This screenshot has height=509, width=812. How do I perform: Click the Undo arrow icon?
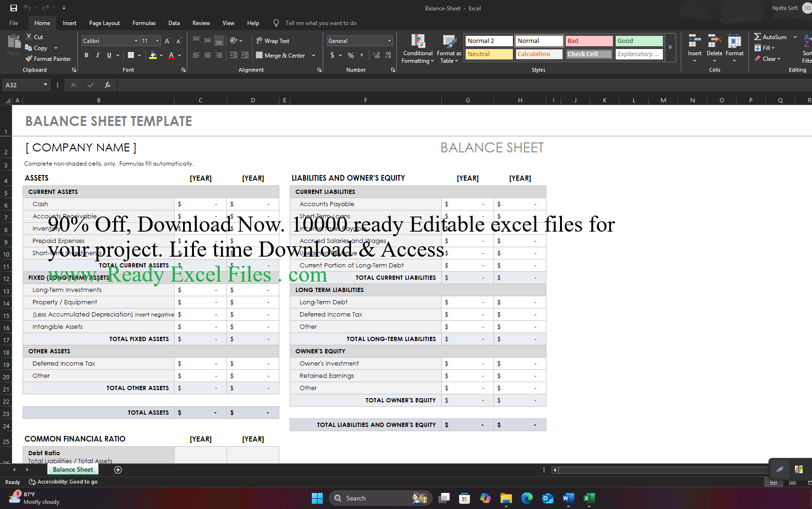click(27, 8)
